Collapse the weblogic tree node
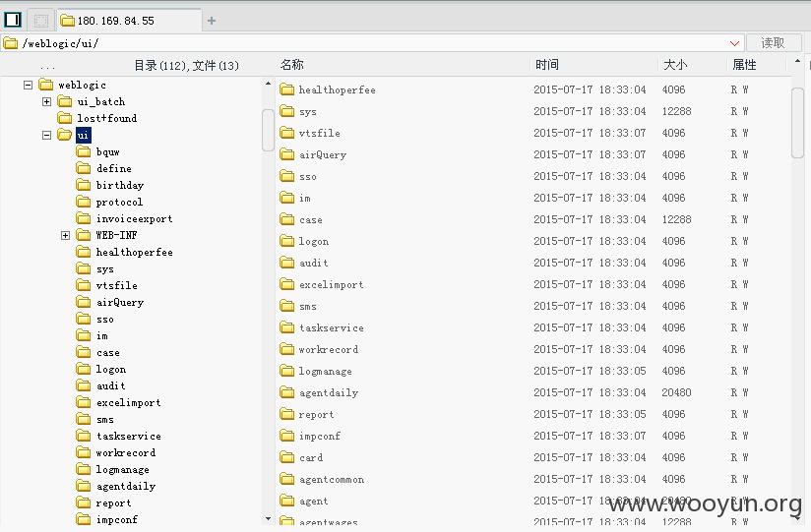Screen dimensions: 811x532 pyautogui.click(x=28, y=85)
